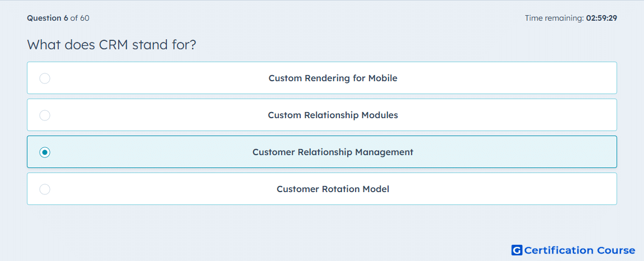644x261 pixels.
Task: Click empty right side of highlighted answer card
Action: (x=514, y=152)
